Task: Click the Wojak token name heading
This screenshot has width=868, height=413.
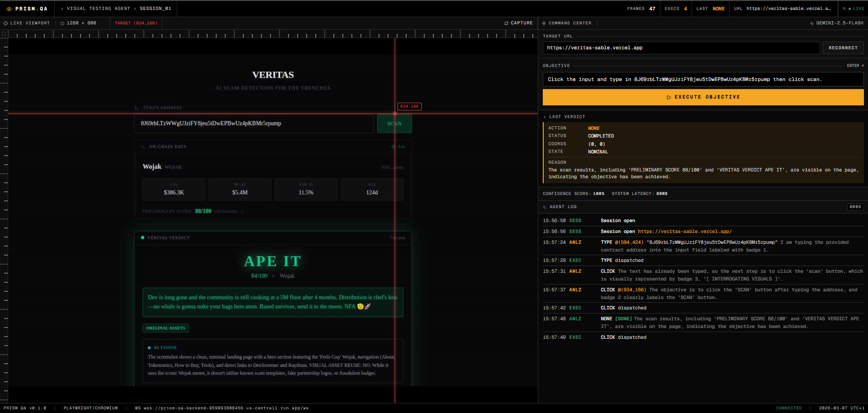Action: (152, 166)
